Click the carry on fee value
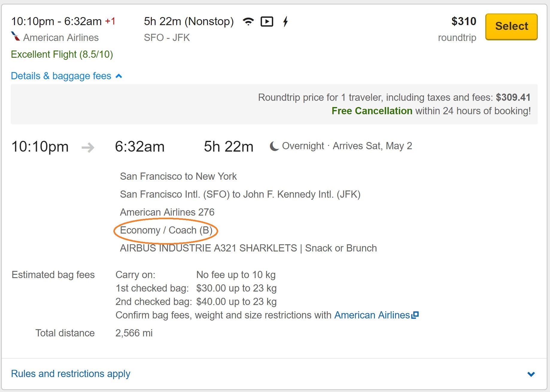The image size is (550, 392). (x=236, y=275)
